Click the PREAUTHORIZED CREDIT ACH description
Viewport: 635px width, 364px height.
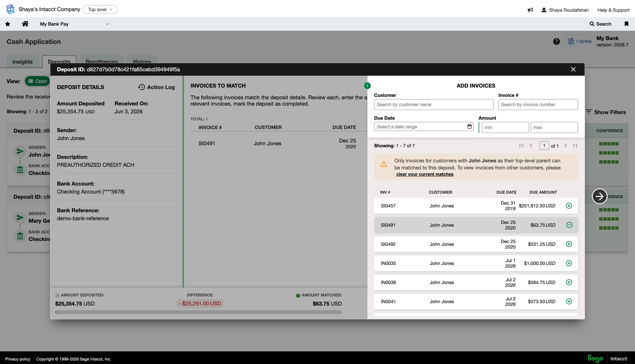pyautogui.click(x=95, y=165)
